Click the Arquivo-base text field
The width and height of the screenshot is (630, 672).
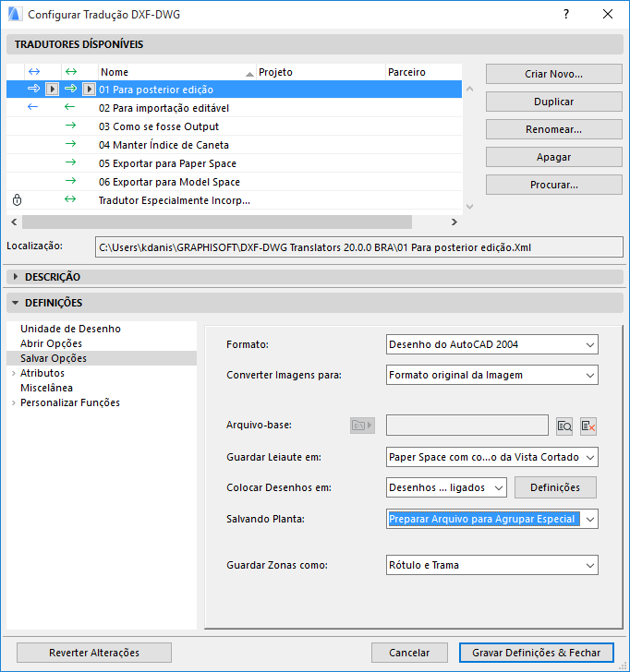coord(467,426)
